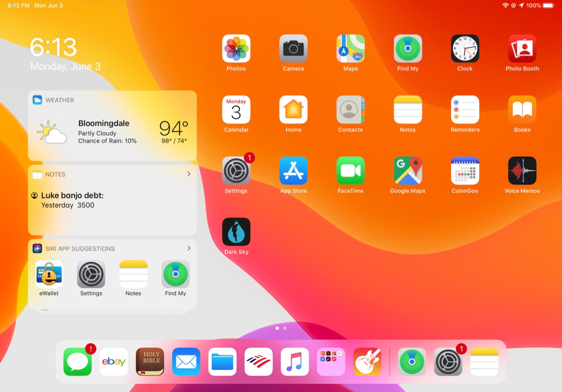The image size is (562, 392).
Task: Tap the 6:13 PM status bar time
Action: 19,5
